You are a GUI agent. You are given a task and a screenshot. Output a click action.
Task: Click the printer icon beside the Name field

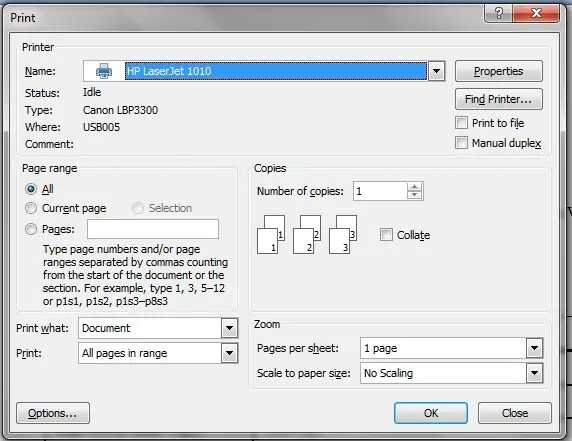pos(104,71)
